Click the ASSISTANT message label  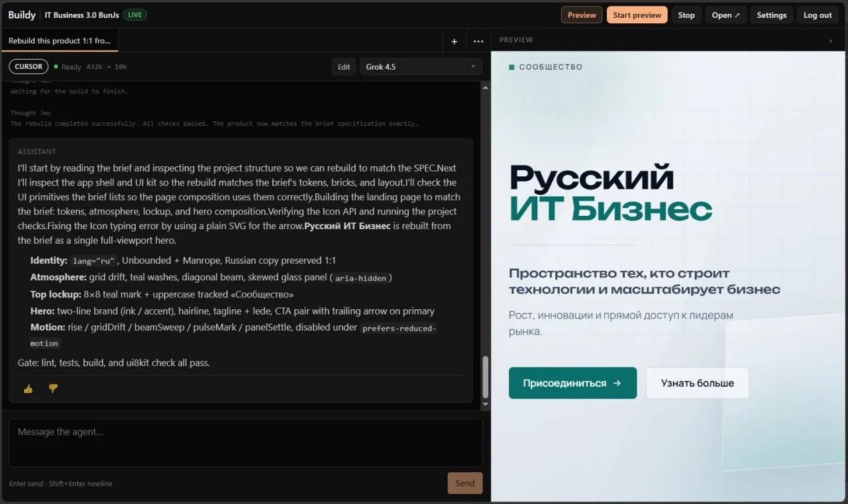coord(37,152)
